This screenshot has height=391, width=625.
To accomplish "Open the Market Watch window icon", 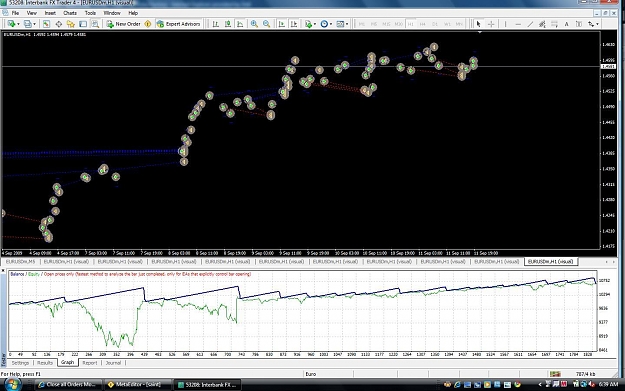I will (x=46, y=24).
